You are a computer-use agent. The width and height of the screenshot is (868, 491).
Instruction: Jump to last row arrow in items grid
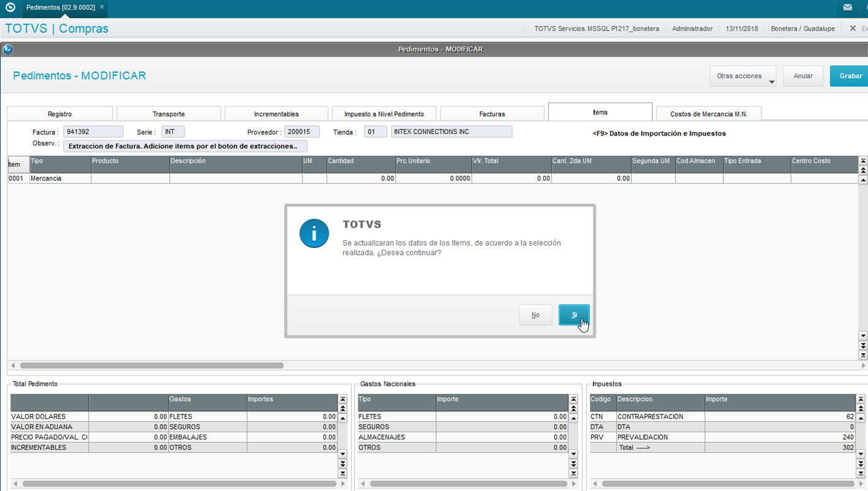(863, 355)
